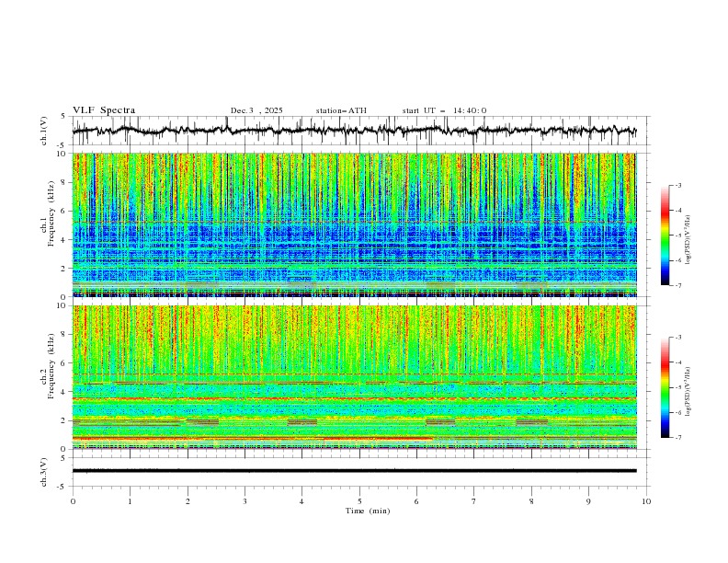The height and width of the screenshot is (563, 728).
Task: Click the "station=ATH" header label
Action: [x=341, y=110]
